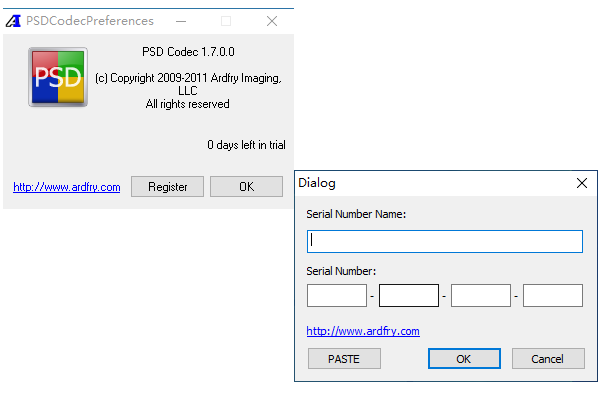Image resolution: width=600 pixels, height=400 pixels.
Task: Select the third serial number box
Action: pyautogui.click(x=481, y=295)
